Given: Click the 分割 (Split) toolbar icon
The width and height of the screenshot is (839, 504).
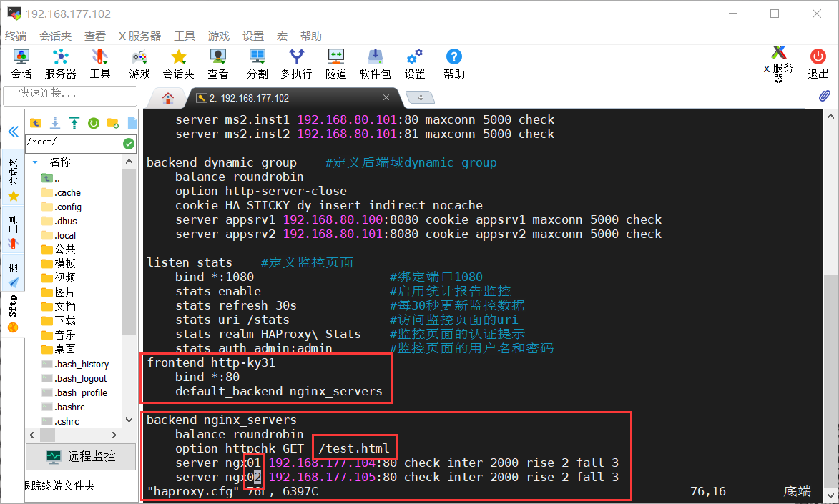Looking at the screenshot, I should [x=257, y=64].
